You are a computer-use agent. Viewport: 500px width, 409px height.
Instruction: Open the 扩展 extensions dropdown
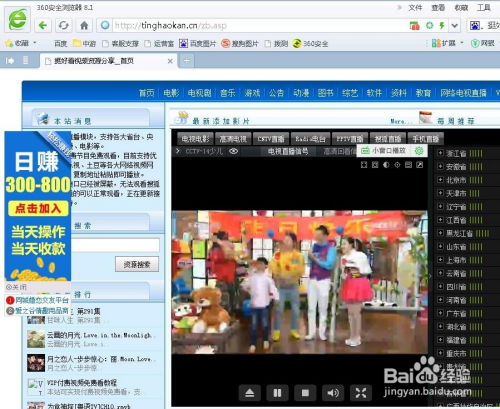click(447, 43)
